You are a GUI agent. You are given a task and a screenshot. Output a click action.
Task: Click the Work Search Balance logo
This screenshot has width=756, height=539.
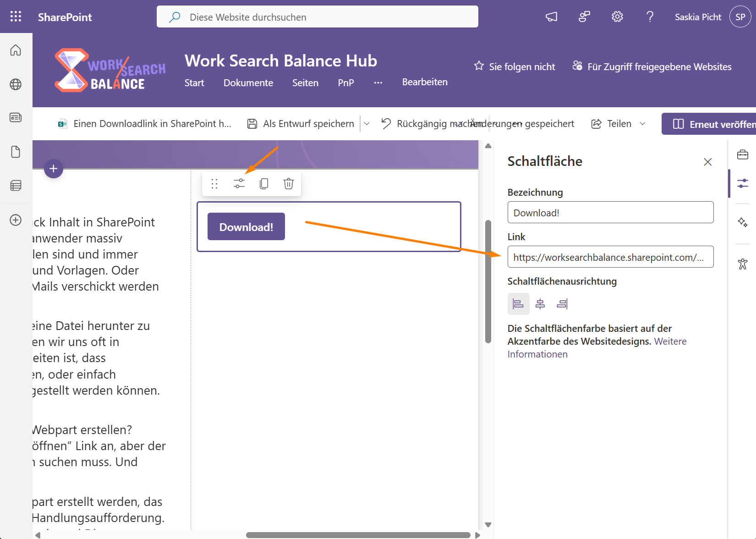[x=110, y=70]
